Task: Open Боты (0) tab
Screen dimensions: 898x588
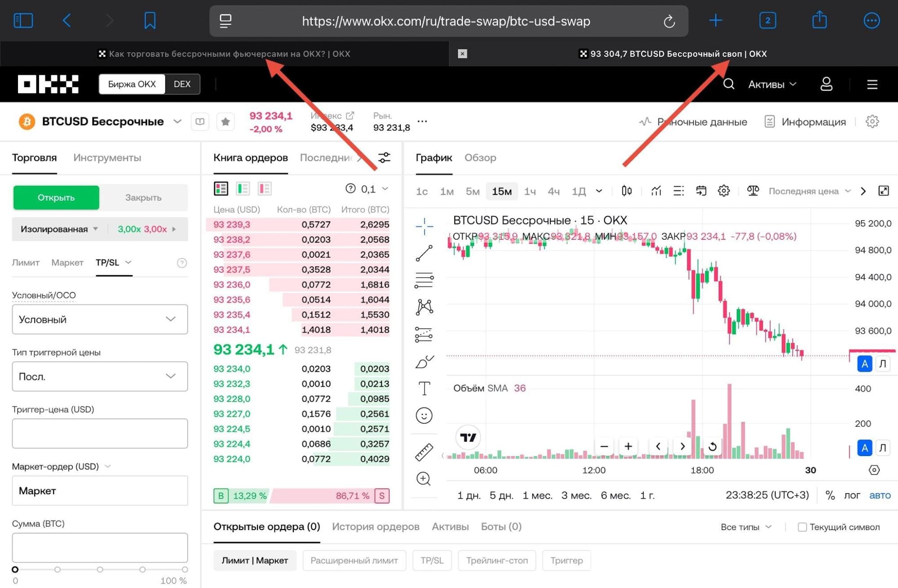Action: [x=501, y=527]
